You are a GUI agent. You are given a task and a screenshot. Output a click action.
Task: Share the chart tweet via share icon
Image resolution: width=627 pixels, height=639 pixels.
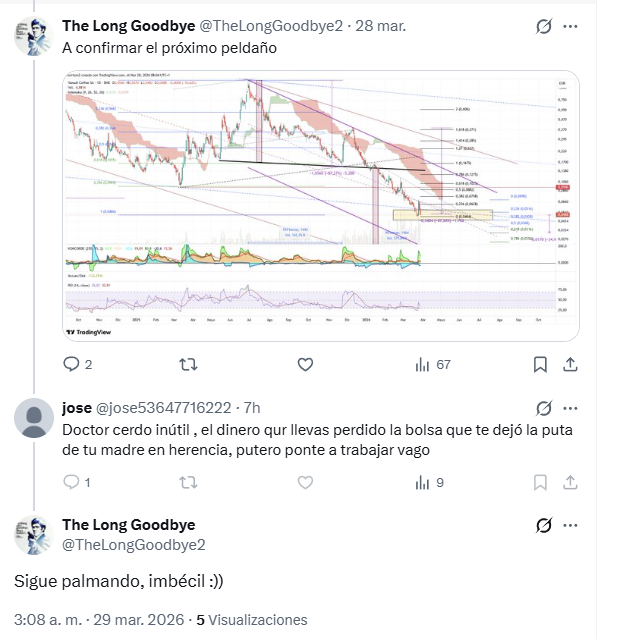(x=571, y=365)
